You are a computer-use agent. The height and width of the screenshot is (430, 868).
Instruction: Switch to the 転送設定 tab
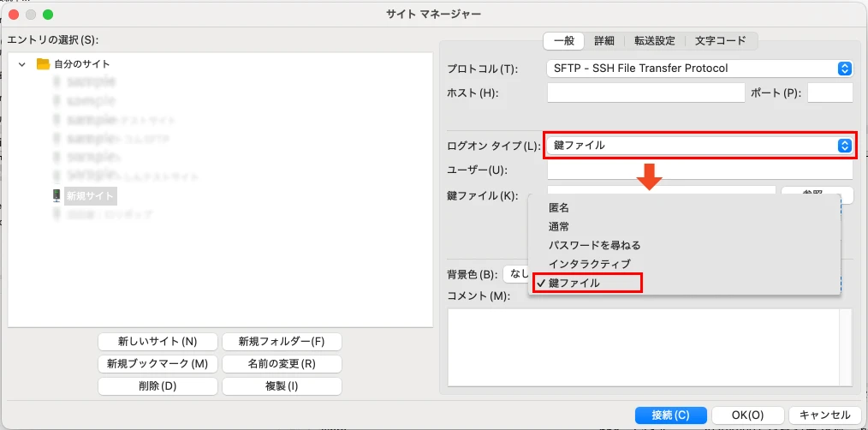(655, 40)
